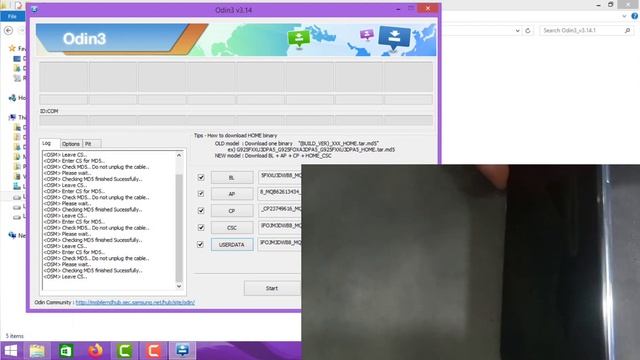Uncheck the USERDATA checkbox

[x=200, y=244]
